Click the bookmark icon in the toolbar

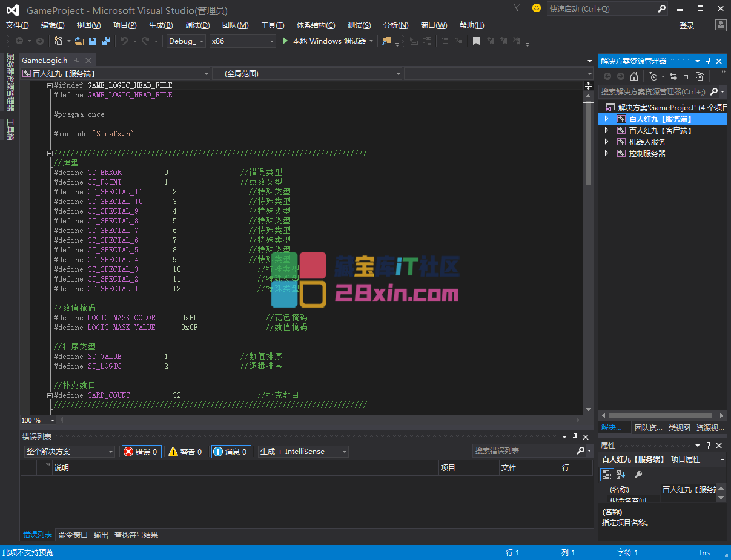click(477, 41)
